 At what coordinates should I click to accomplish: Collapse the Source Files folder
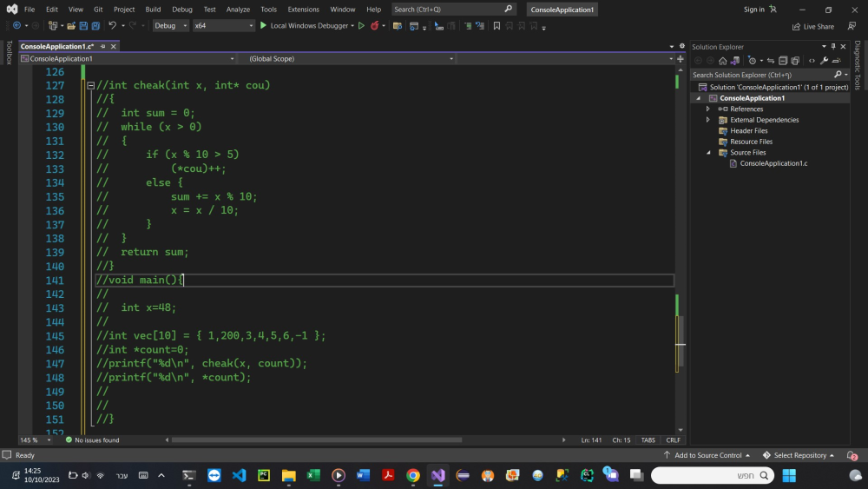tap(708, 152)
